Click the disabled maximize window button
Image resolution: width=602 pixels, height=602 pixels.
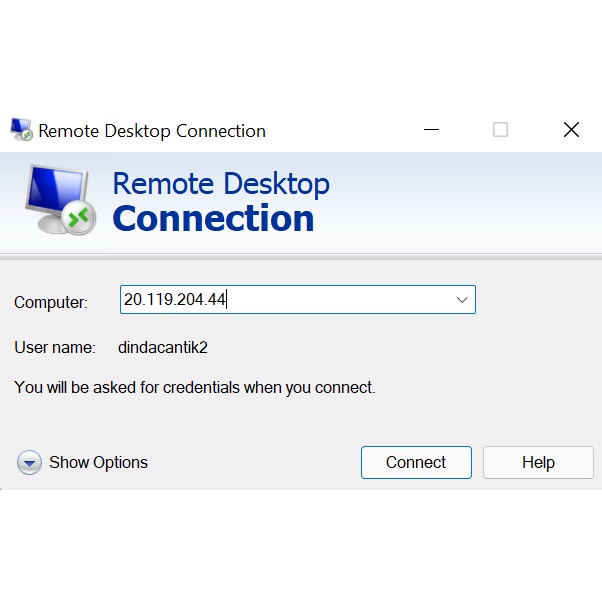click(x=500, y=129)
